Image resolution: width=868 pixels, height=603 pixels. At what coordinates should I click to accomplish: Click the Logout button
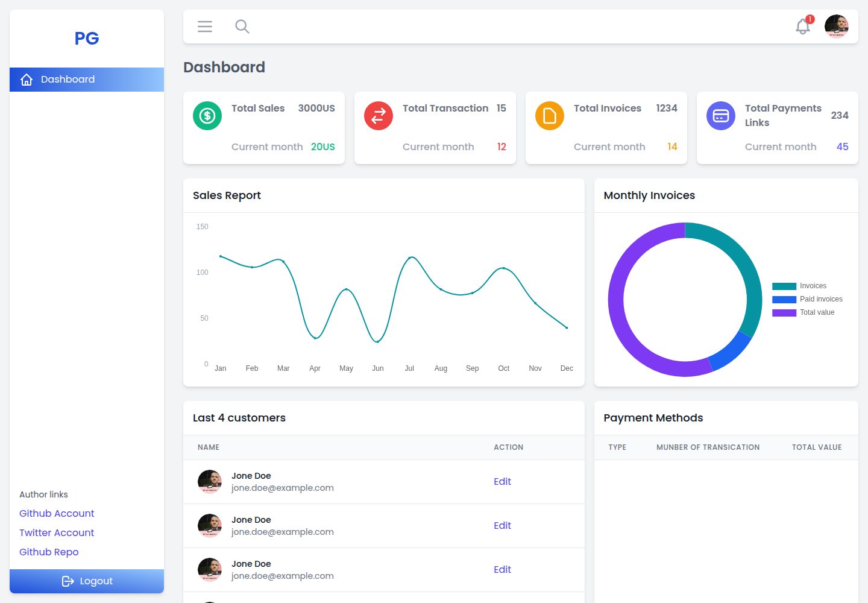tap(87, 581)
